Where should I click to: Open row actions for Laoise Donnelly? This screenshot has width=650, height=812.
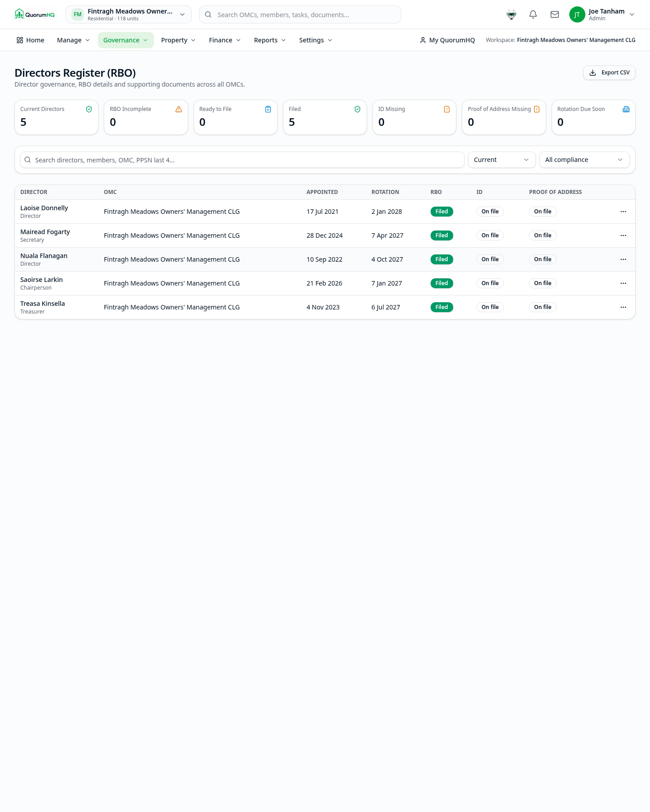pyautogui.click(x=623, y=212)
